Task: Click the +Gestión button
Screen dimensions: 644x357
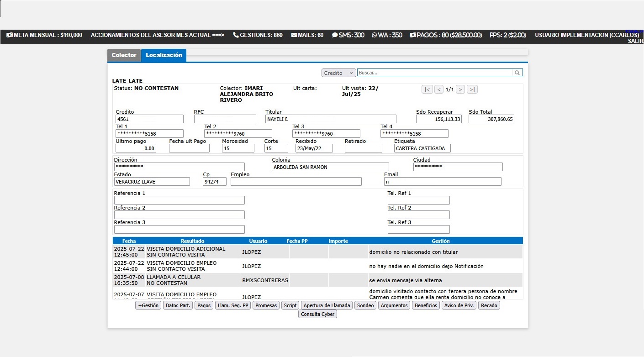Action: tap(148, 305)
